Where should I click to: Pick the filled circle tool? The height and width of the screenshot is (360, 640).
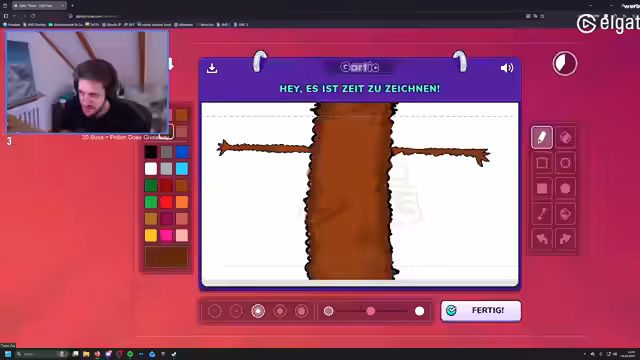point(565,188)
